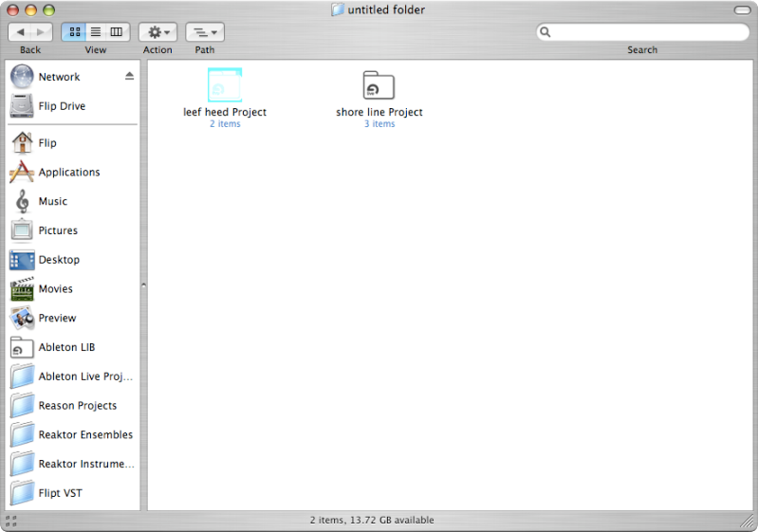Click the 'Applications' sidebar label
This screenshot has height=532, width=758.
pos(69,172)
